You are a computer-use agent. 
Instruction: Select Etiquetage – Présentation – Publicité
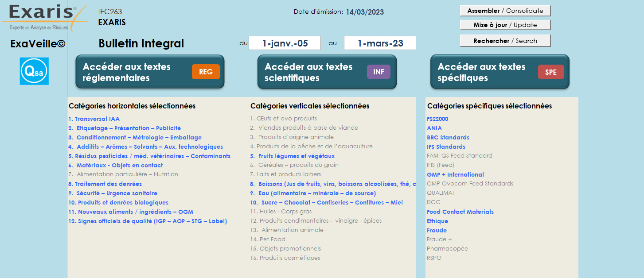125,128
